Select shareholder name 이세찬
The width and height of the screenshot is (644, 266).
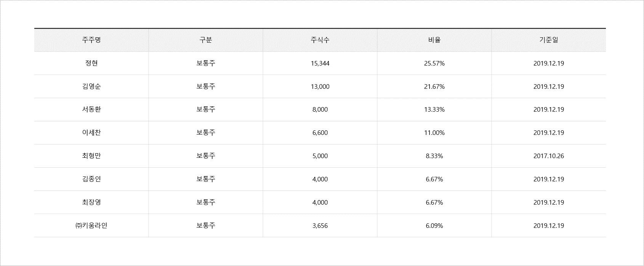click(91, 133)
